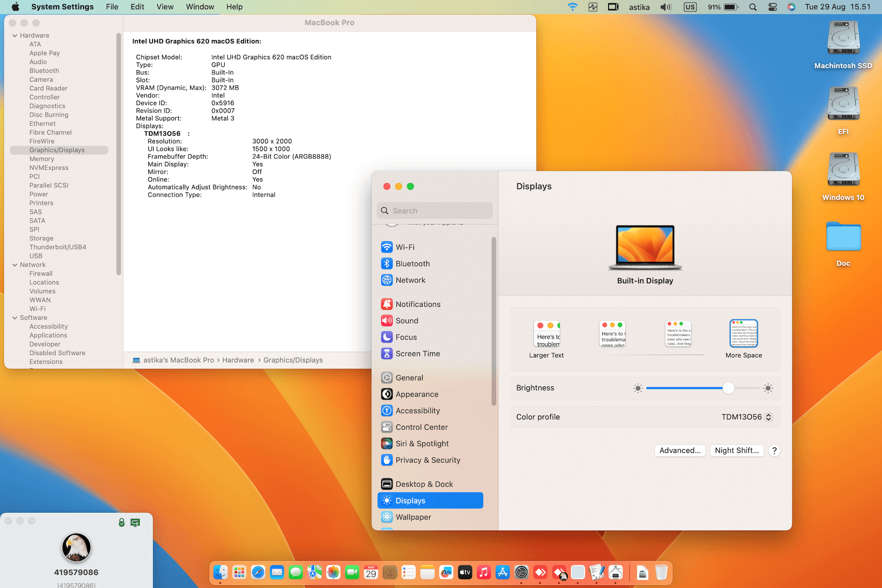
Task: Open the Color profile dropdown
Action: [746, 417]
